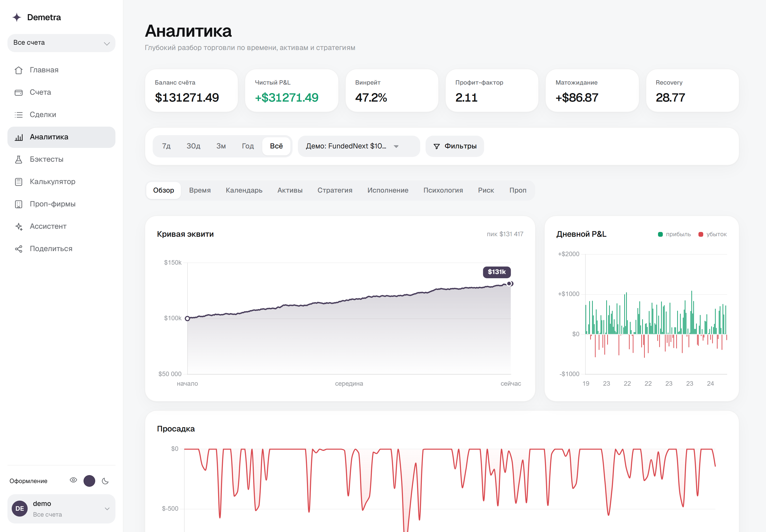Screen dimensions: 766x532
Task: Click the calculator icon beside Калькулятор
Action: [x=19, y=182]
